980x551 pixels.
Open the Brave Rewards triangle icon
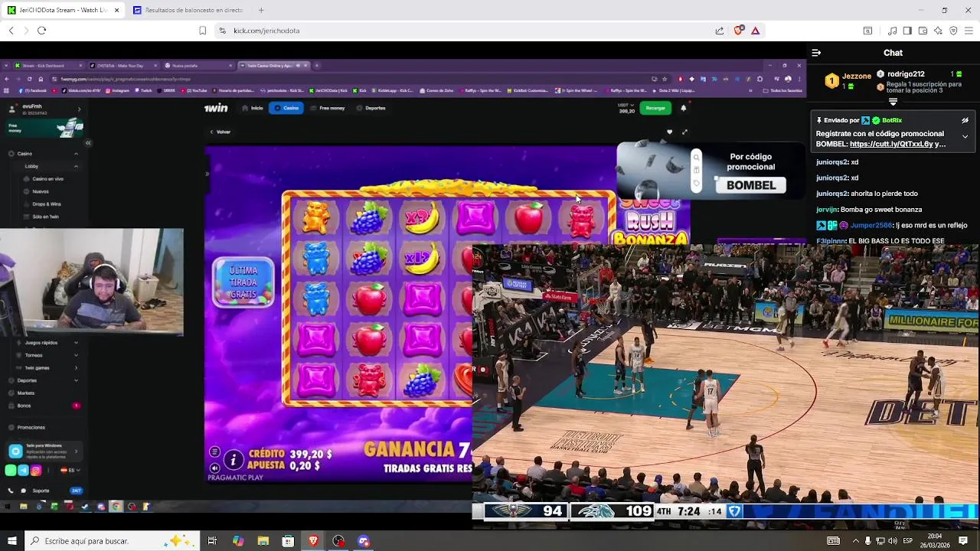click(755, 31)
